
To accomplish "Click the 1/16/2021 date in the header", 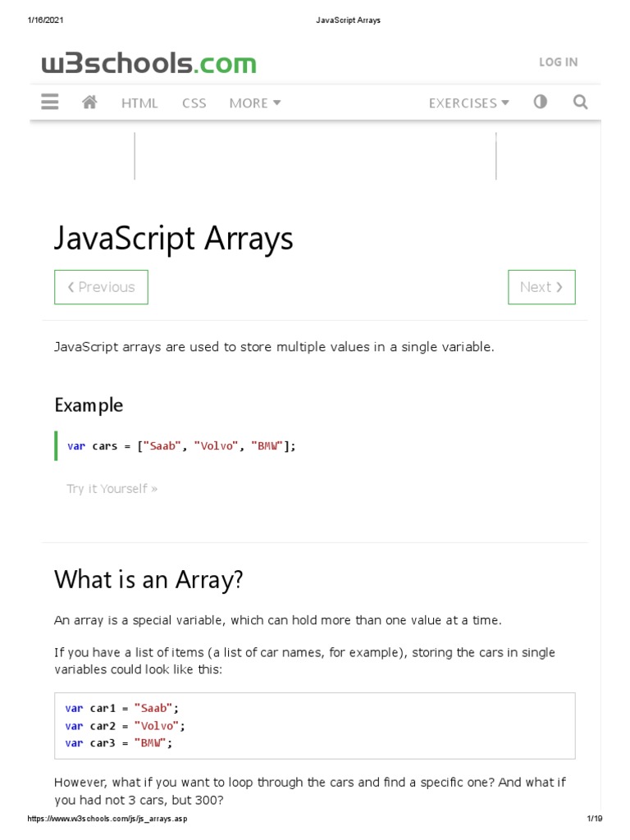I will [46, 21].
